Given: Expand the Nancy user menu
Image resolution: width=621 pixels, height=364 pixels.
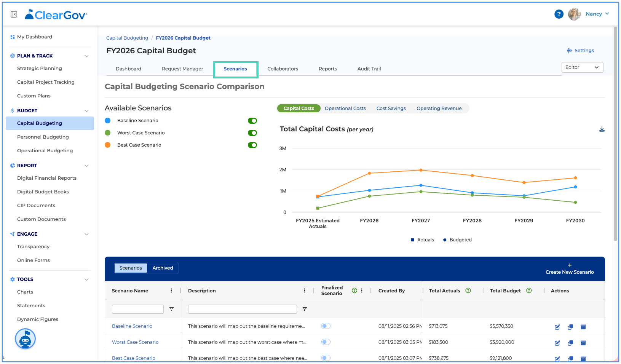Looking at the screenshot, I should 597,14.
